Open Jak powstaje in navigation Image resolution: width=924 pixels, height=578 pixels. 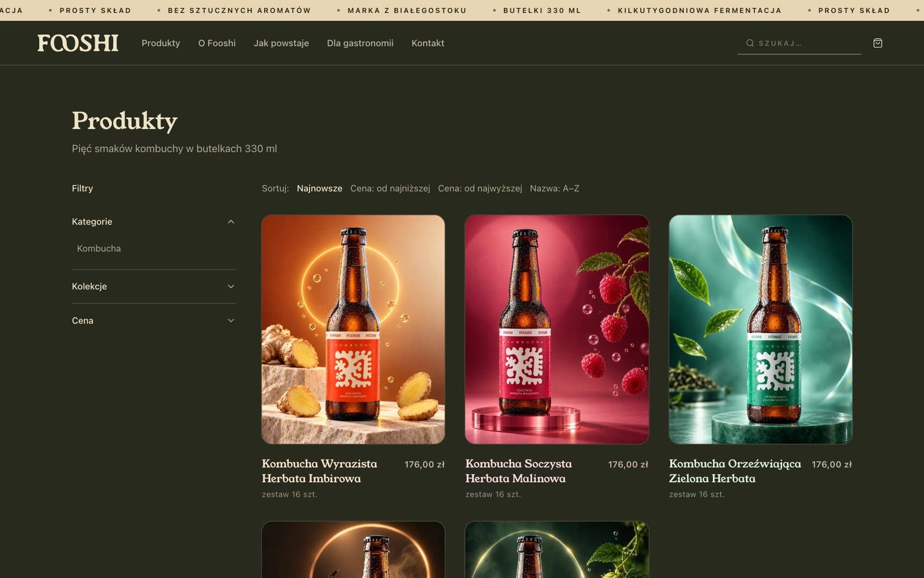[x=281, y=43]
